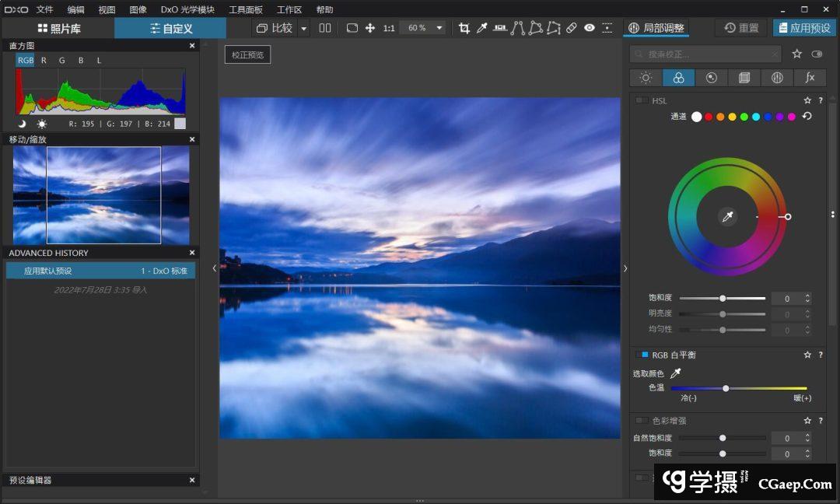
Task: Toggle the HSL panel on or off
Action: (642, 100)
